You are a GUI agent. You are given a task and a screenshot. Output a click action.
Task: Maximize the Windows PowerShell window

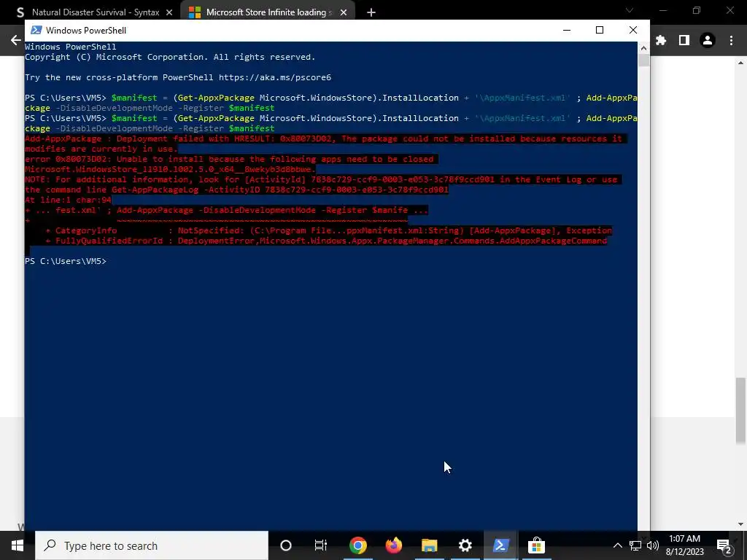click(600, 30)
